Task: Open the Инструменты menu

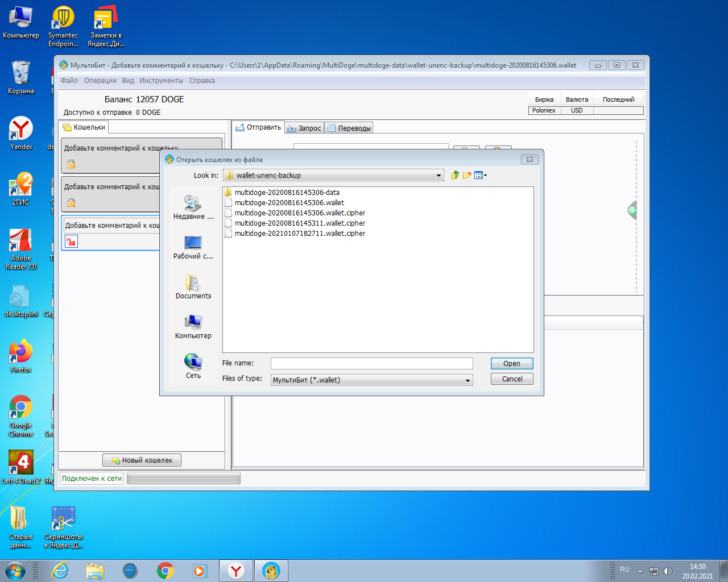Action: click(162, 81)
